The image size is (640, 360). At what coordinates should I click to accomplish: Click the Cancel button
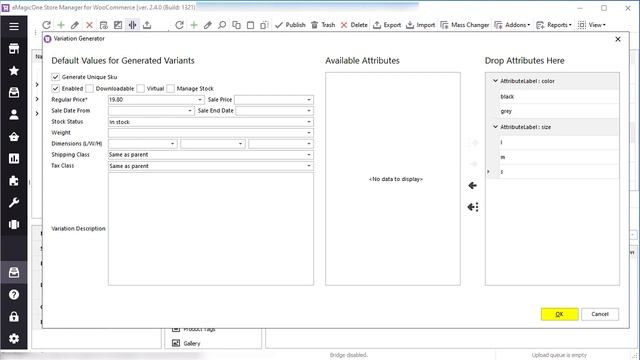(x=600, y=314)
